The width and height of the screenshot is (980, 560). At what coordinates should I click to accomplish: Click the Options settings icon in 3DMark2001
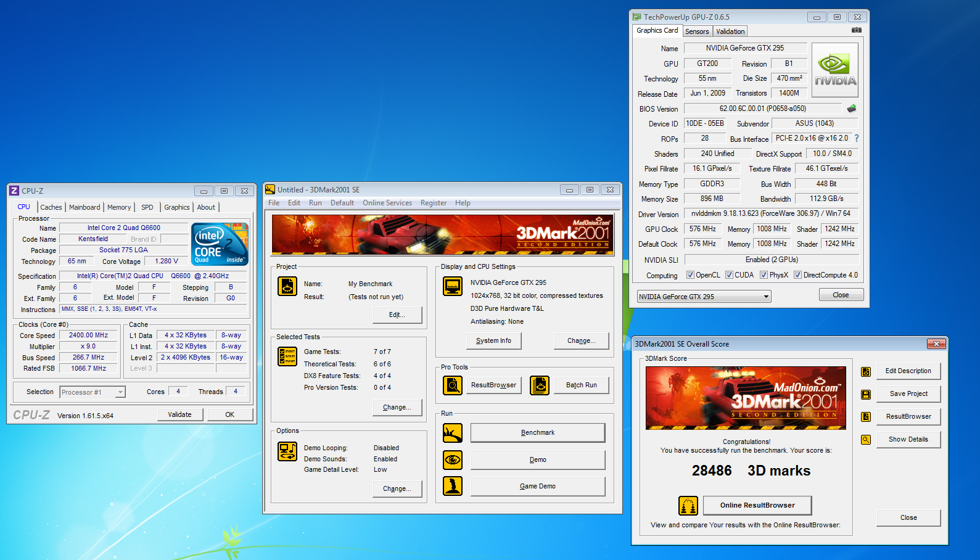point(287,451)
